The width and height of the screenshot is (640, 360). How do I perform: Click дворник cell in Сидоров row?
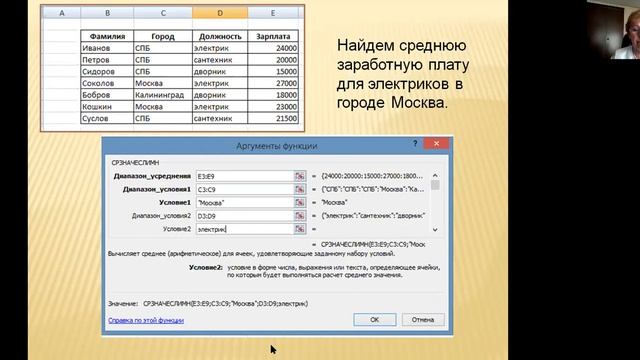[x=220, y=71]
